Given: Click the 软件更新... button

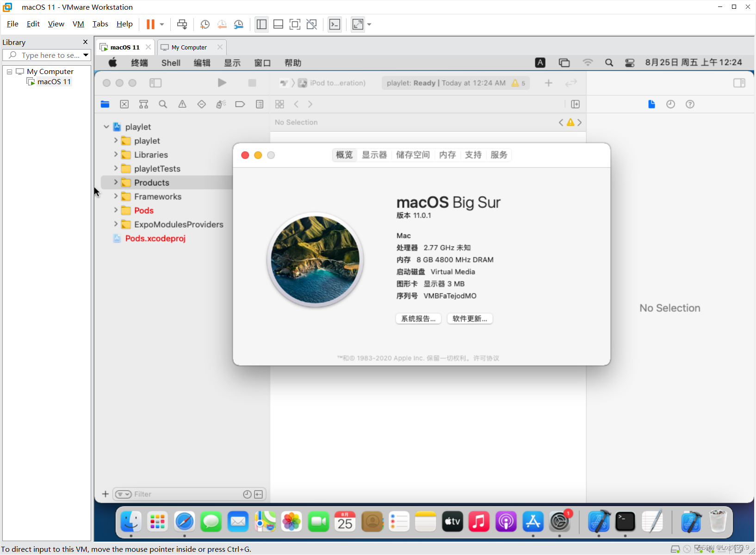Looking at the screenshot, I should point(470,319).
